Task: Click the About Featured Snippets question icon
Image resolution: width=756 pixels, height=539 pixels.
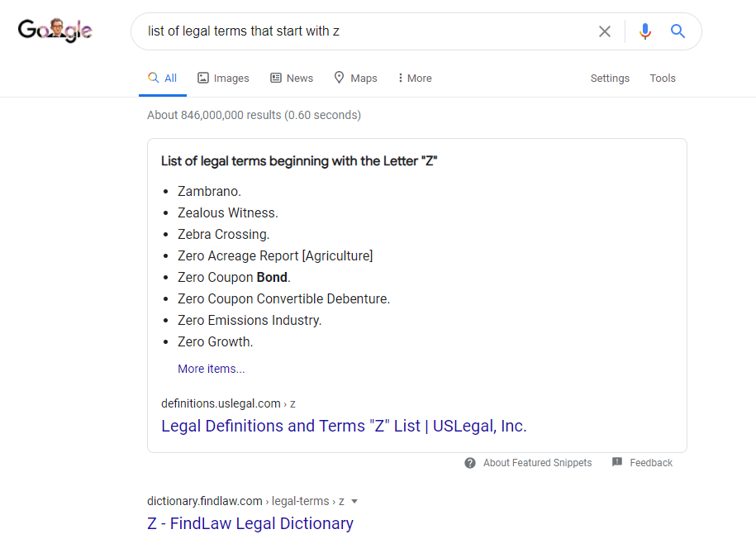Action: click(x=470, y=463)
